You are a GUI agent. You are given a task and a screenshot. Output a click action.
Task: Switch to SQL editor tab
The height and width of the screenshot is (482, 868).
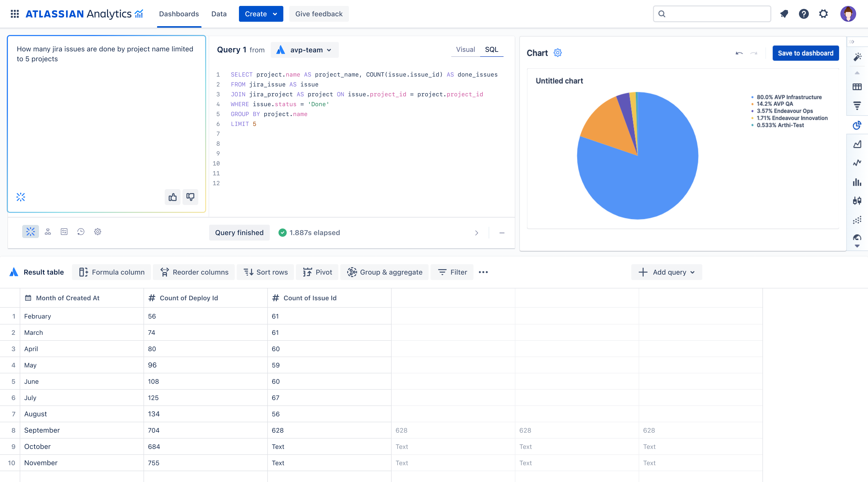point(492,49)
